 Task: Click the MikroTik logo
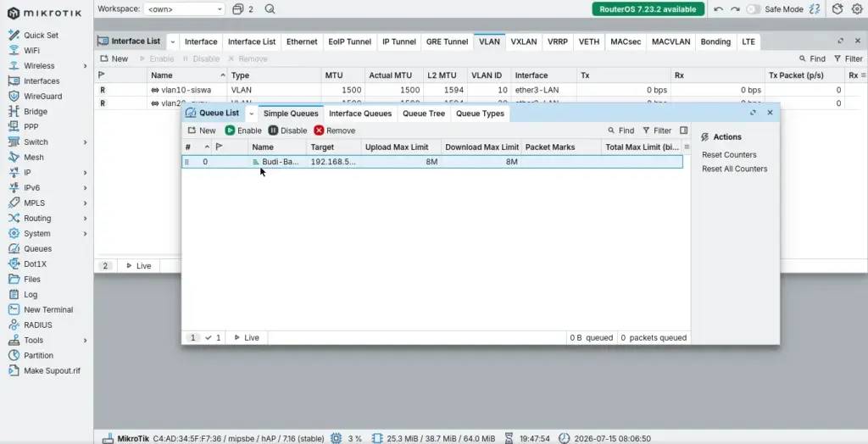pyautogui.click(x=44, y=12)
